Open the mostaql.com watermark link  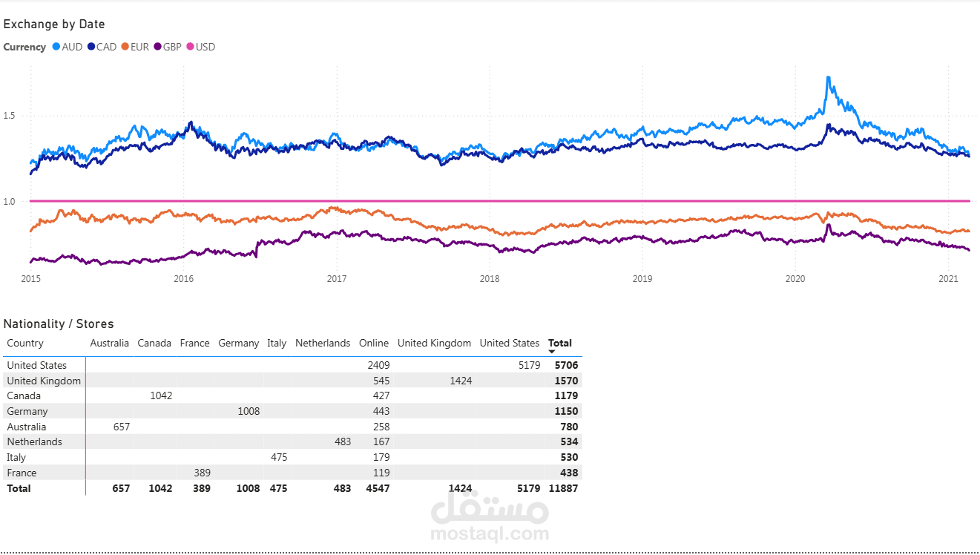(x=491, y=533)
